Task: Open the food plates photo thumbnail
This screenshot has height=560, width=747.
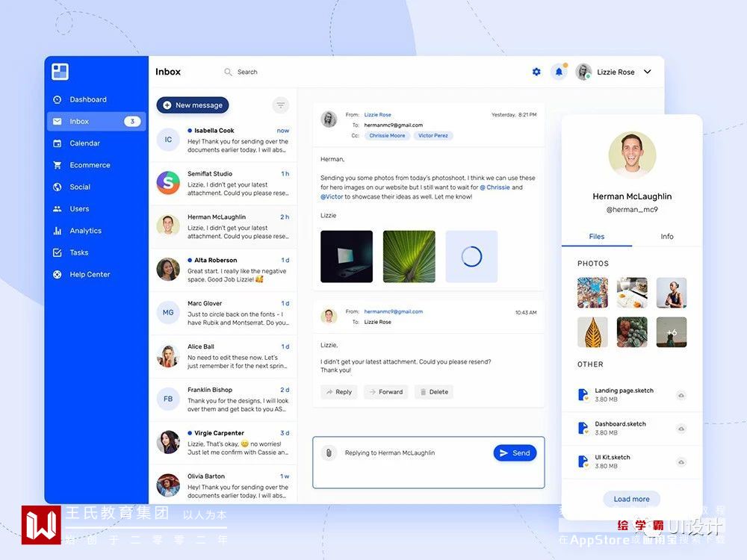Action: [x=632, y=293]
